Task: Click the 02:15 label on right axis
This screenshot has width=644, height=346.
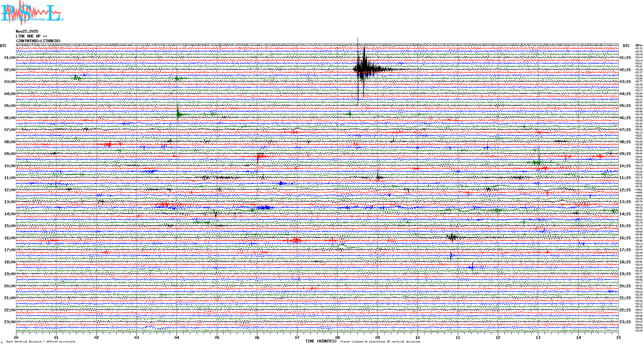Action: click(x=625, y=70)
